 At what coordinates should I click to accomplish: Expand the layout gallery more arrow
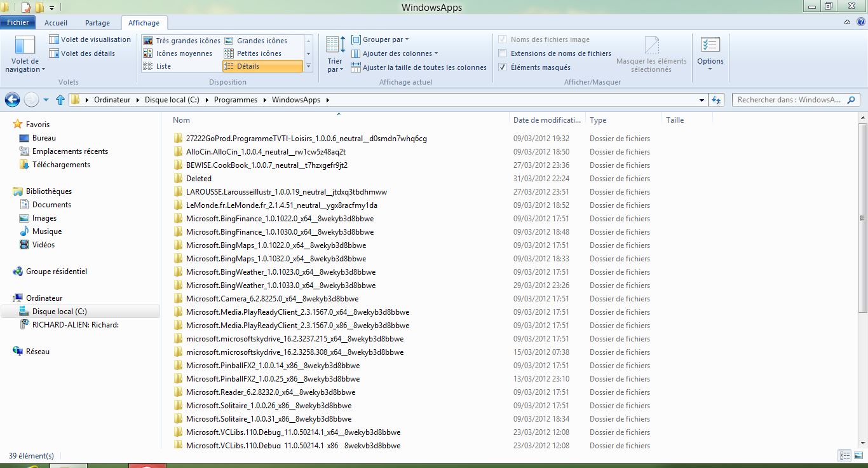click(x=309, y=66)
